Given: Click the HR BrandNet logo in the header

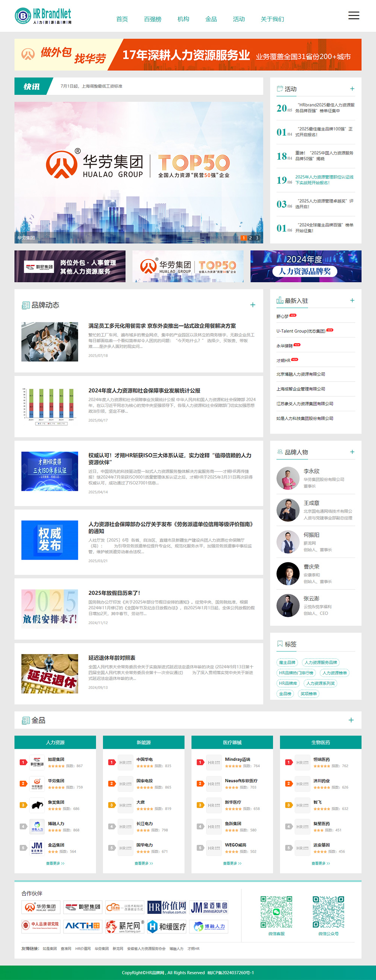Looking at the screenshot, I should pos(43,16).
